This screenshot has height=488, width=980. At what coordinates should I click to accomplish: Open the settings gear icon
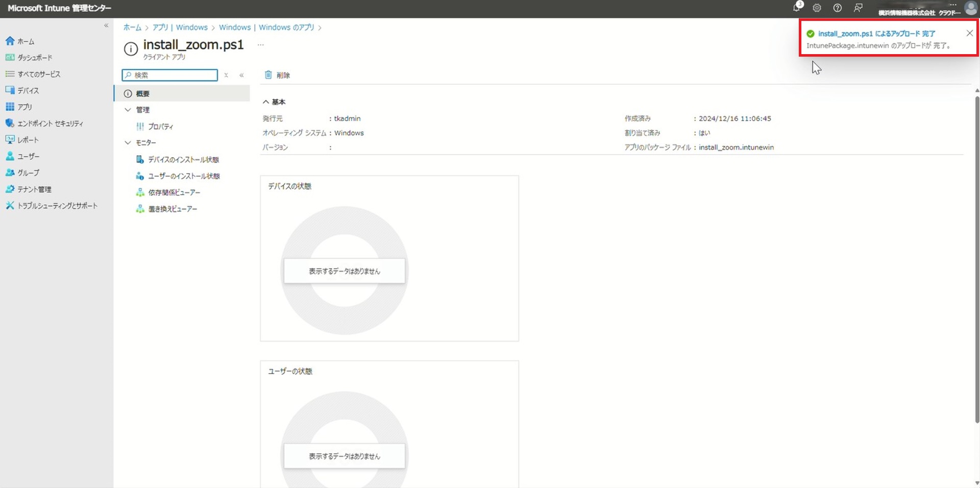click(x=817, y=8)
